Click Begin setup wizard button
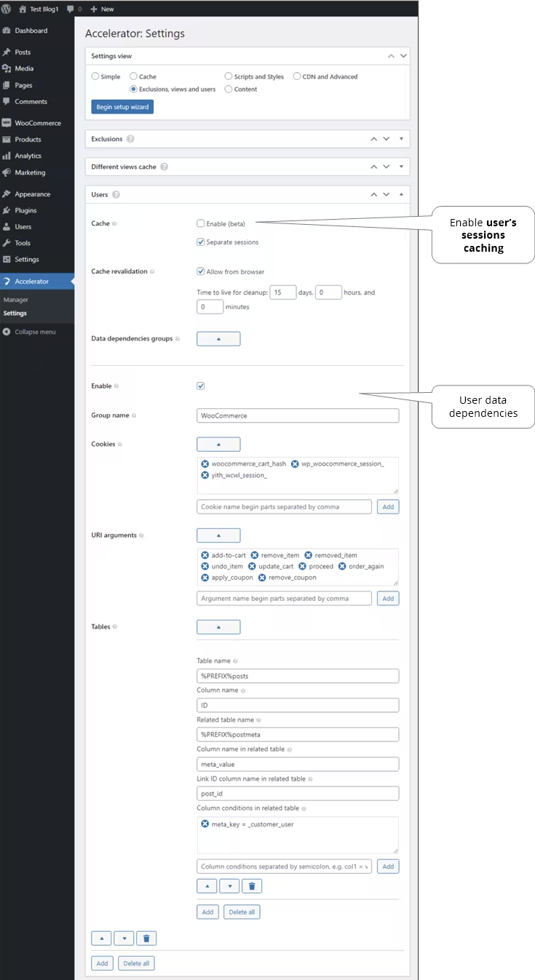 (x=122, y=107)
